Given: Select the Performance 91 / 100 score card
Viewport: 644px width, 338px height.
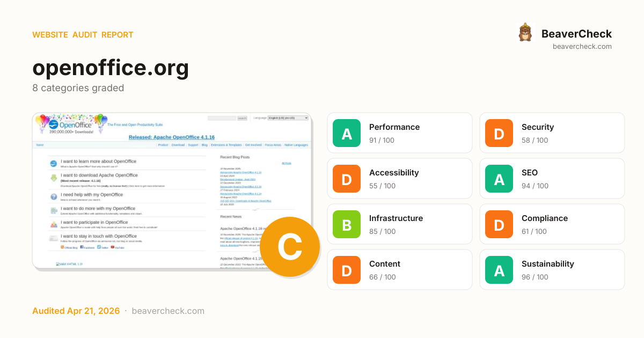Looking at the screenshot, I should tap(400, 133).
